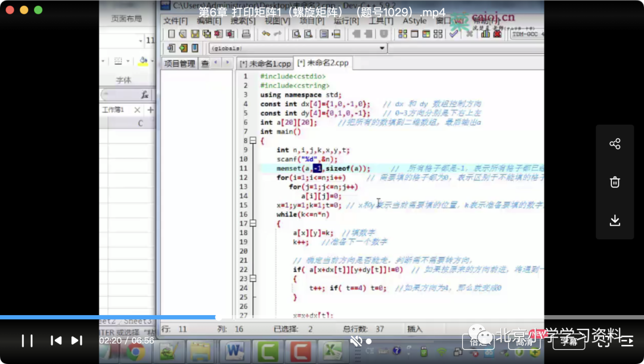Screen dimensions: 644x364
Task: Click the profile analysis chart icon
Action: (485, 34)
